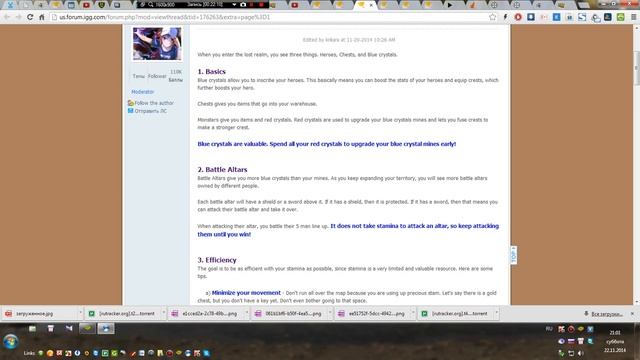
Task: Click the lightning bolt extension icon
Action: pos(505,17)
